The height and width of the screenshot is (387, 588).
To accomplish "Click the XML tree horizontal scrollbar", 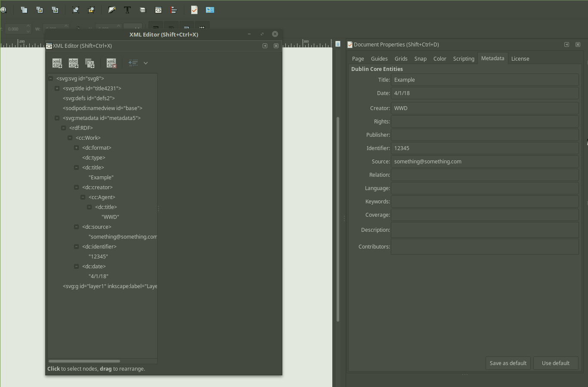I will pos(84,361).
